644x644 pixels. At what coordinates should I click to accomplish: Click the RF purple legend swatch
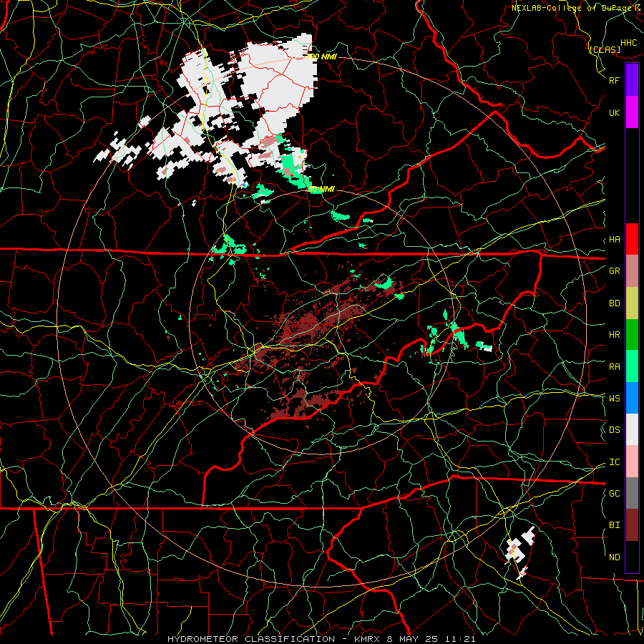click(x=632, y=80)
